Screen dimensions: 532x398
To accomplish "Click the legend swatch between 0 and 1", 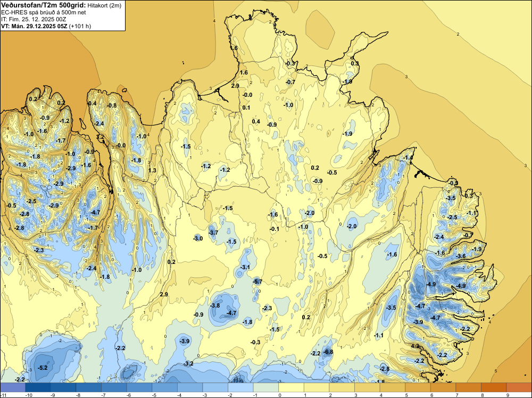I will [292, 387].
